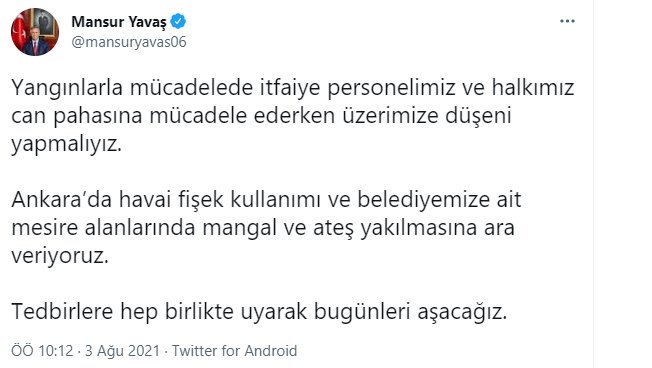Image resolution: width=652 pixels, height=368 pixels.
Task: Open the three-dot more options menu
Action: click(567, 21)
